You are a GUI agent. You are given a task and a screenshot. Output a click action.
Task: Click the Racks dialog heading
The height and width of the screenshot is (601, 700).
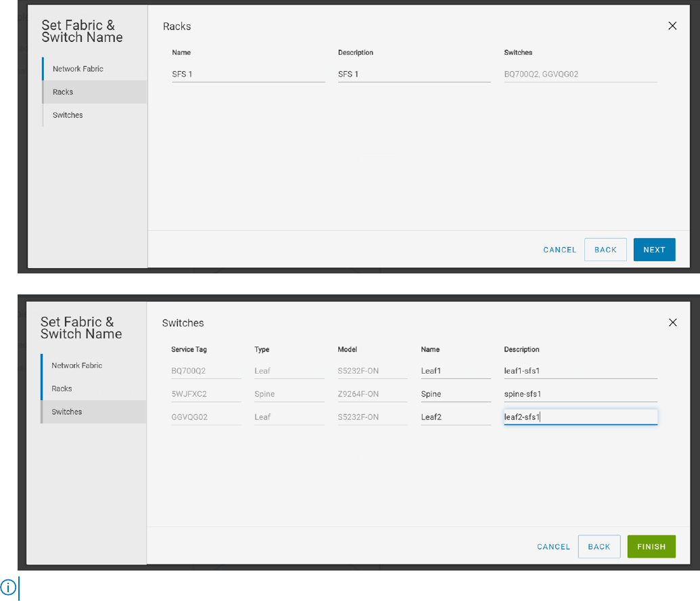coord(177,26)
